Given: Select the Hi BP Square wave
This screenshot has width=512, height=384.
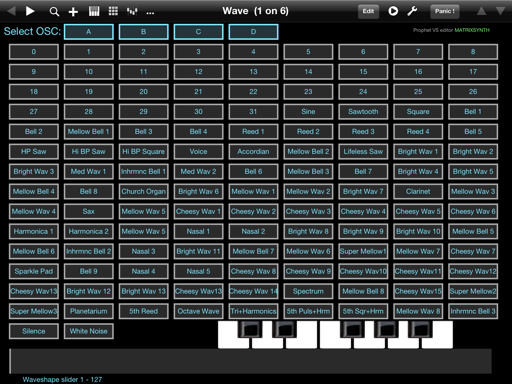Looking at the screenshot, I should coord(144,152).
